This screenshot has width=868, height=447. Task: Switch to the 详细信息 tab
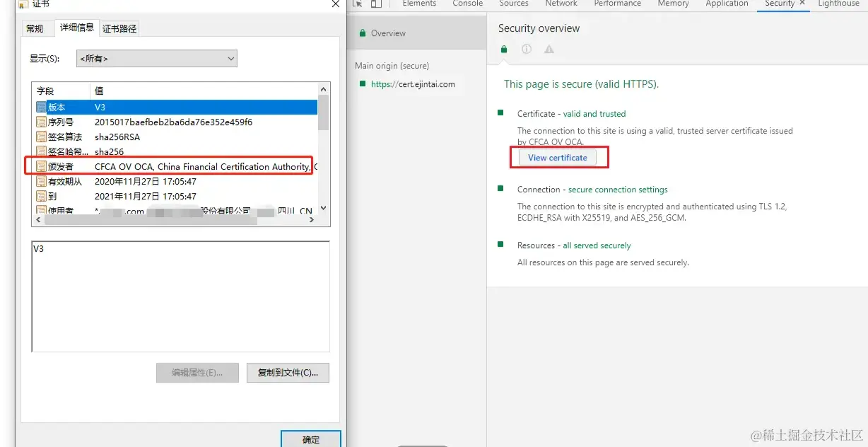[x=77, y=28]
